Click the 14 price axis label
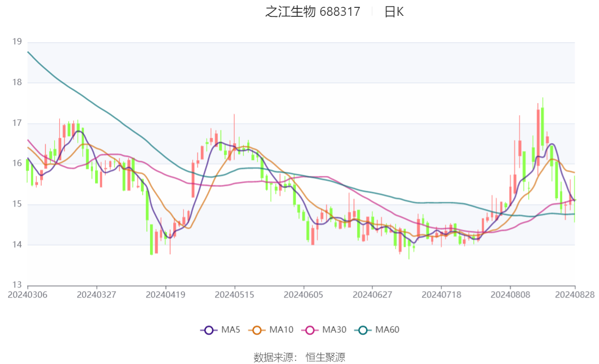599x364 pixels. (x=17, y=245)
